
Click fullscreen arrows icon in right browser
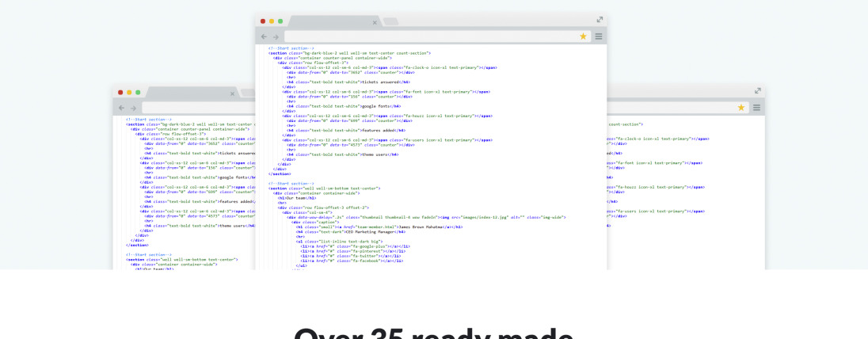(758, 91)
